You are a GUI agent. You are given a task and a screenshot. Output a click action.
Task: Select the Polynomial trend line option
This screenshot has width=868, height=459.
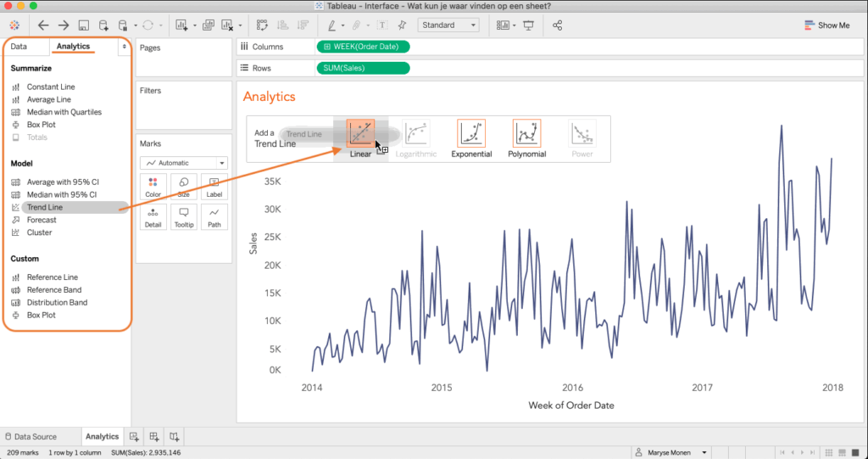pos(526,137)
